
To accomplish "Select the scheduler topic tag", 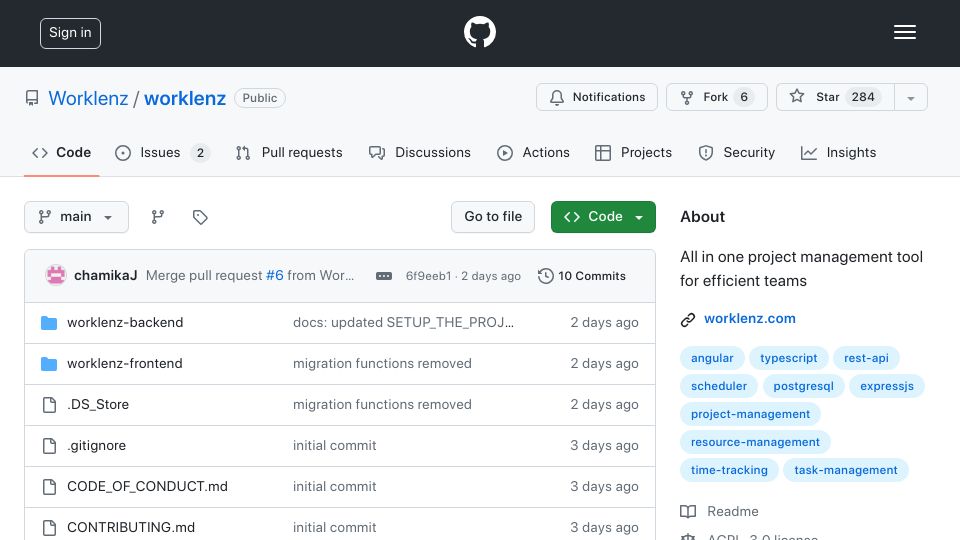I will (719, 386).
